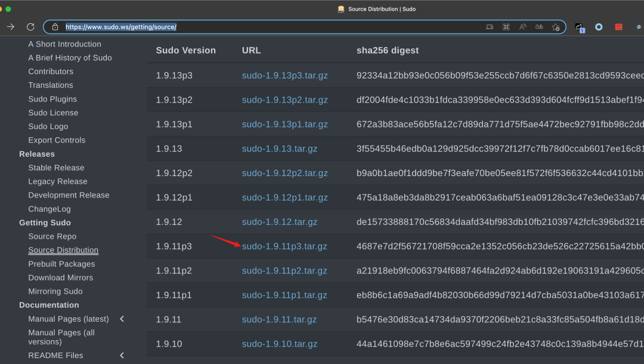Select Source Distribution in sidebar
Image resolution: width=644 pixels, height=364 pixels.
63,250
